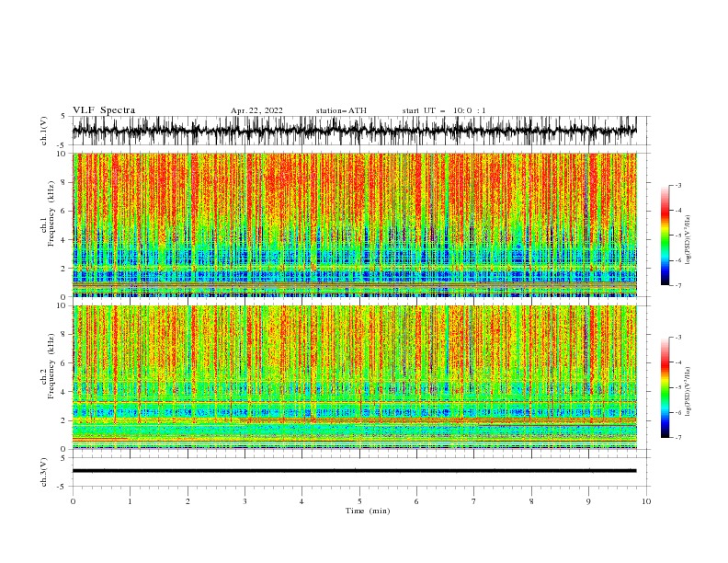Click "-3" on ch.1 color scale
The height and width of the screenshot is (563, 728).
pos(677,185)
